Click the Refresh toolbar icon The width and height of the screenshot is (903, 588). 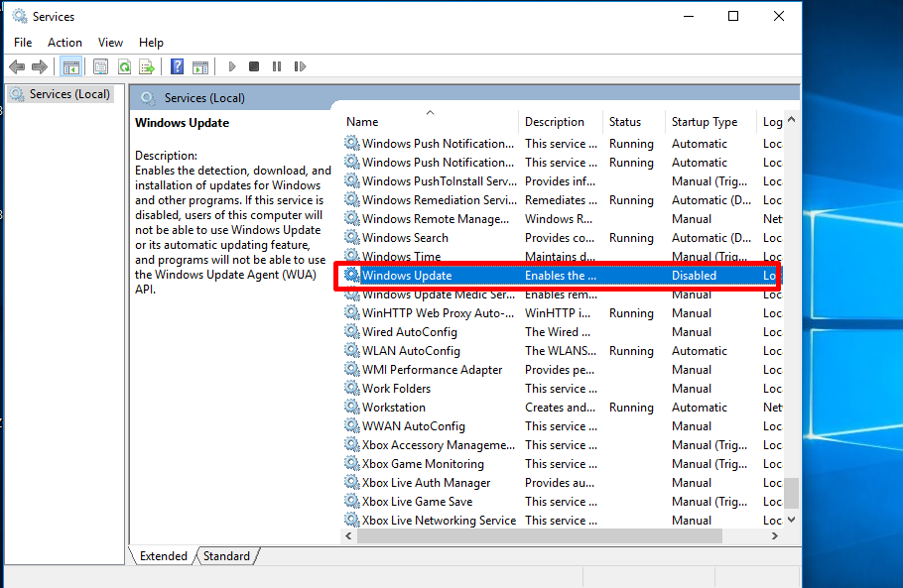[x=124, y=66]
